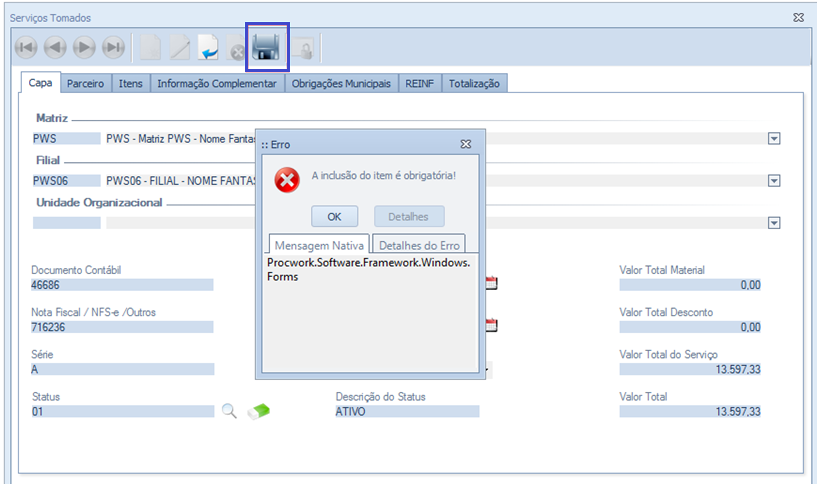Click the delete record toolbar icon
819x485 pixels.
236,48
